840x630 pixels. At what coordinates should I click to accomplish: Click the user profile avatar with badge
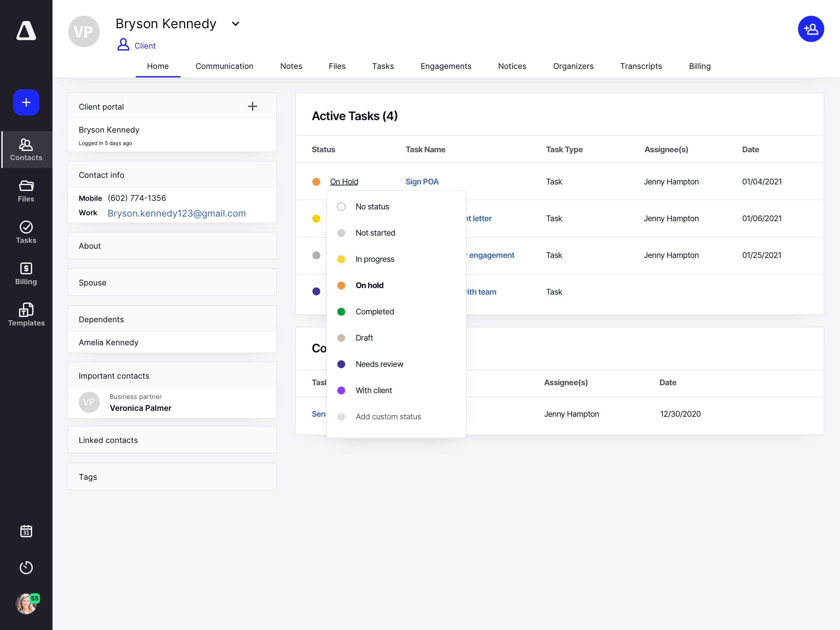pos(26,604)
